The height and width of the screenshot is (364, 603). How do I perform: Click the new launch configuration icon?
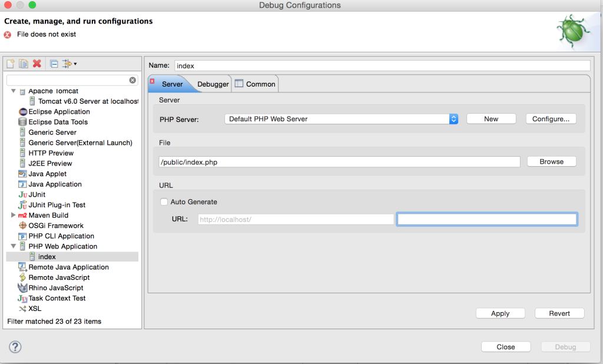(x=11, y=64)
